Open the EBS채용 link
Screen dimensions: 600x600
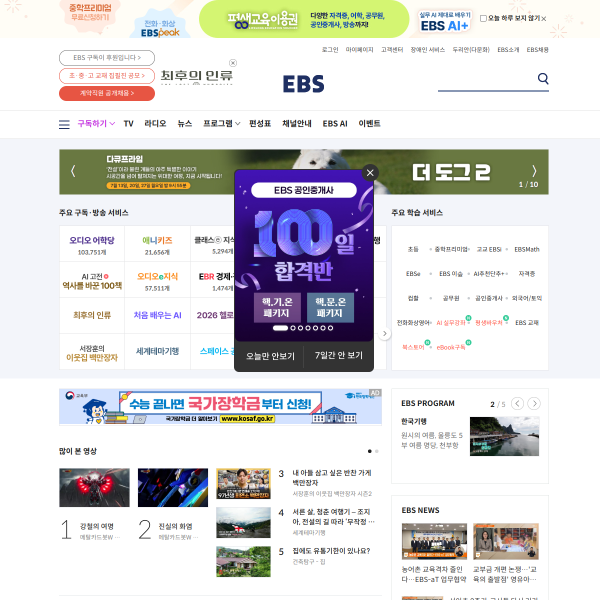(537, 50)
